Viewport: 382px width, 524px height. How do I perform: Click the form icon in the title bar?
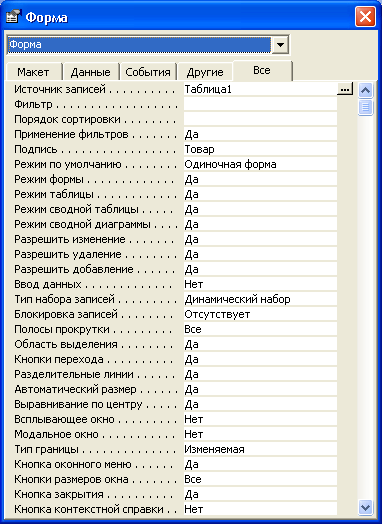coord(13,17)
